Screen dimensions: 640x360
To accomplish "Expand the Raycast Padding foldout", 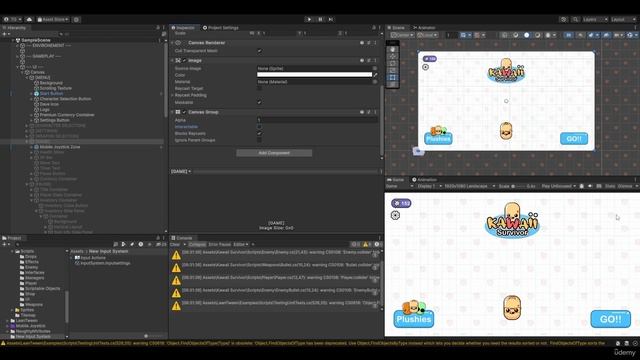I will click(172, 95).
